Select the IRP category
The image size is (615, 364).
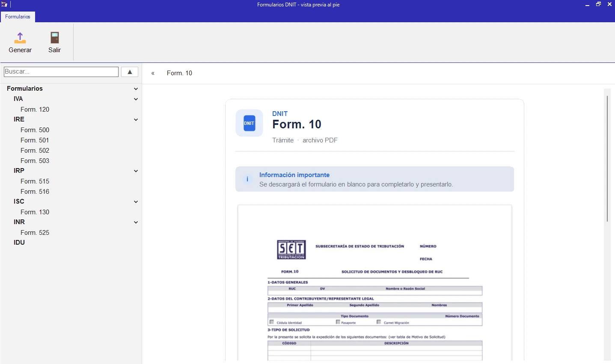(x=19, y=171)
